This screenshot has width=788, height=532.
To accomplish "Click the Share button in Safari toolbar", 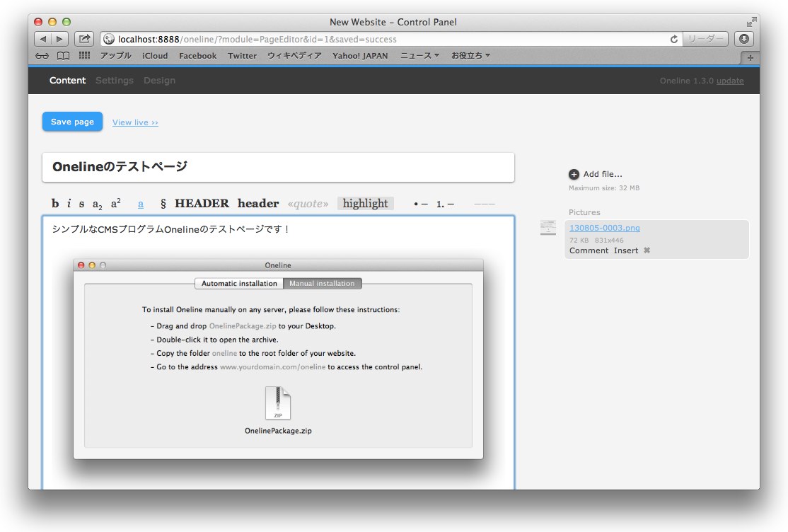I will click(x=84, y=39).
